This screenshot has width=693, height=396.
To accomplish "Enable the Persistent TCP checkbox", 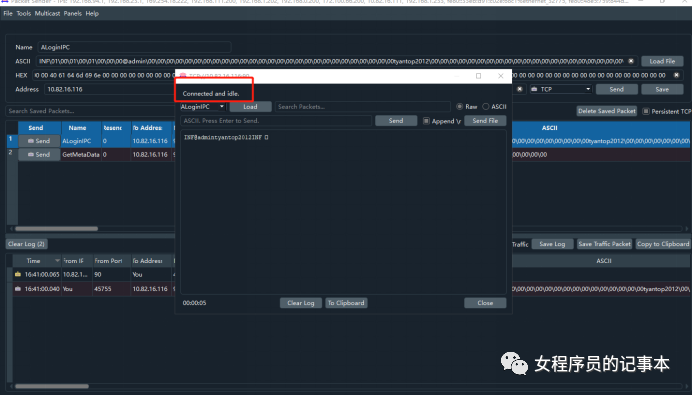I will [x=646, y=111].
